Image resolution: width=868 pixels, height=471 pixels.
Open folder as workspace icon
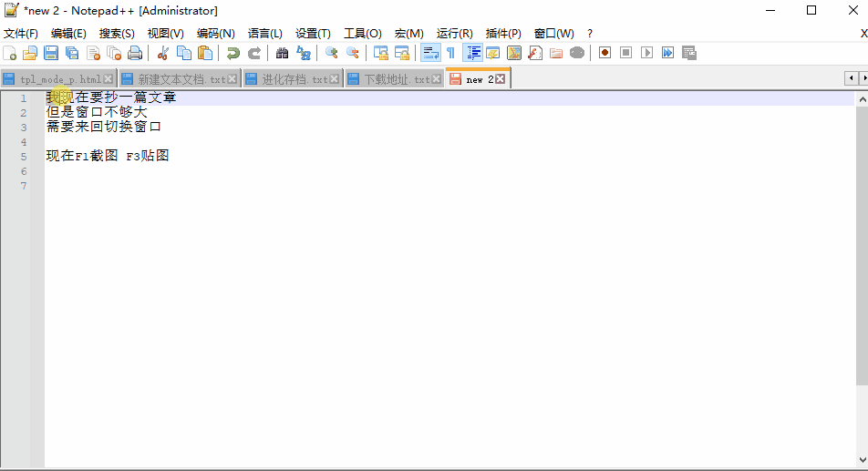click(x=556, y=53)
